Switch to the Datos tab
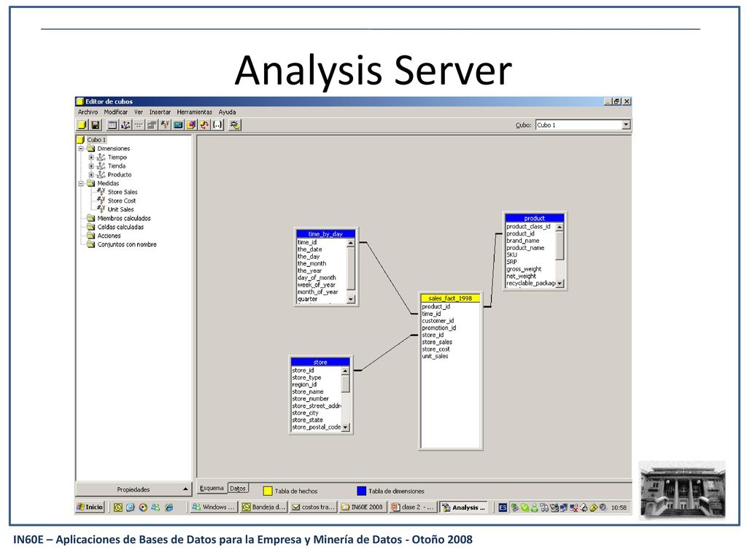This screenshot has width=747, height=560. point(238,488)
